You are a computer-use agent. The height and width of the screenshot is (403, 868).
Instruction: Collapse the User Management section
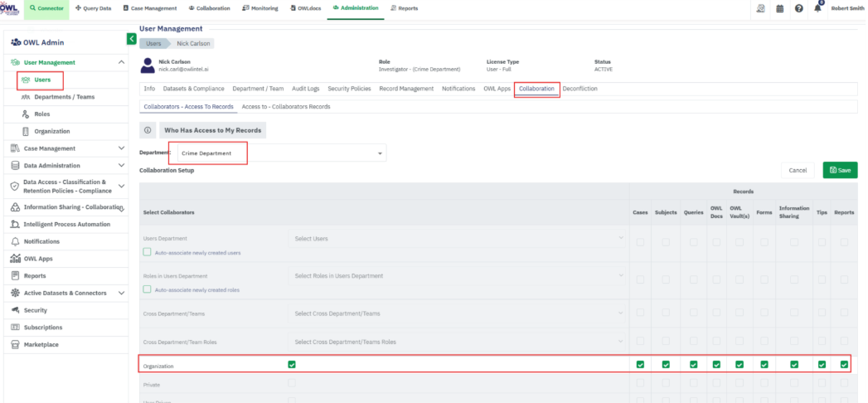122,62
